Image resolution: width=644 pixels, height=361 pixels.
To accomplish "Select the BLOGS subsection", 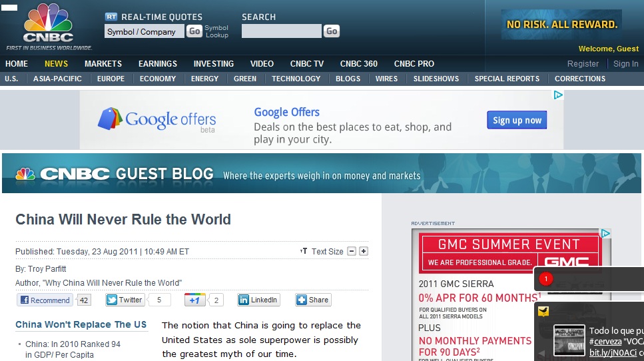I will (x=348, y=79).
